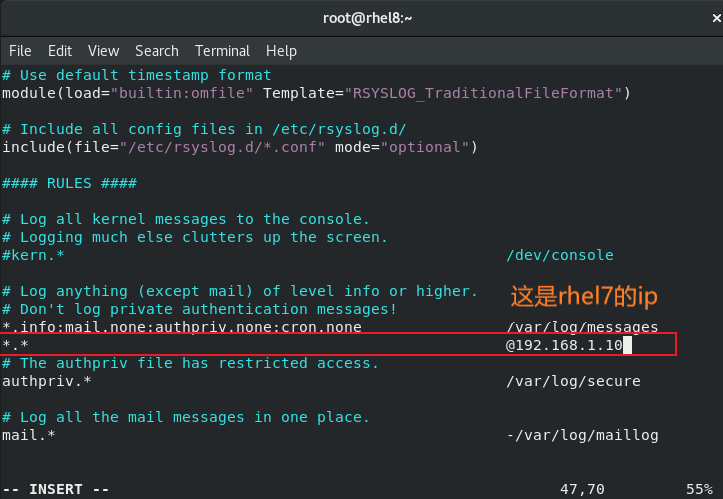Click "# Don't log private authentication" comment
Screen dimensions: 723x499
point(199,309)
